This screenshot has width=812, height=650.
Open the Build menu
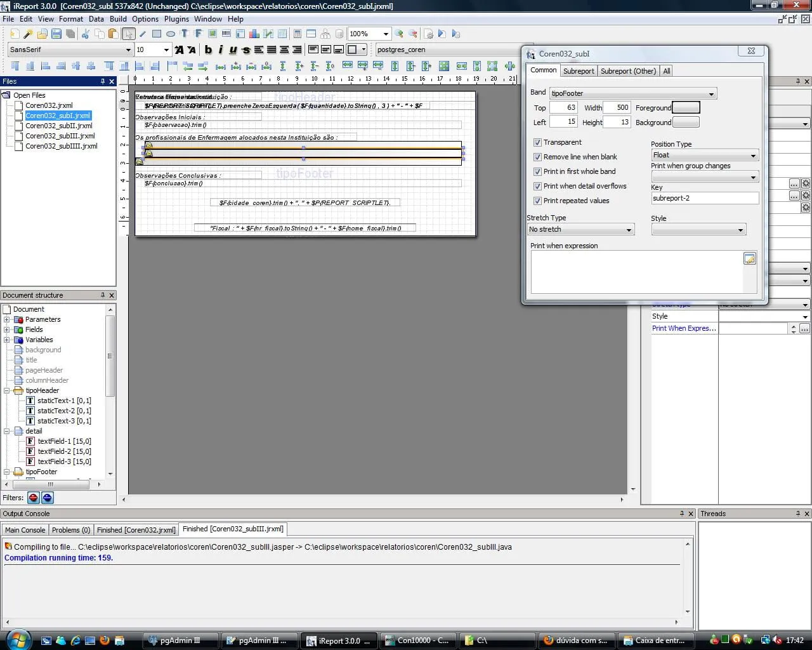pyautogui.click(x=118, y=19)
